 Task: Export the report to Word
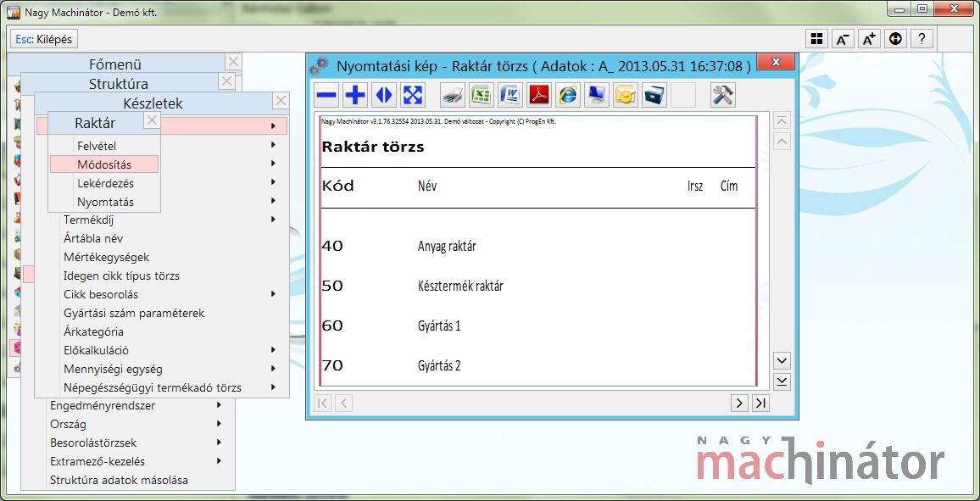click(x=510, y=95)
